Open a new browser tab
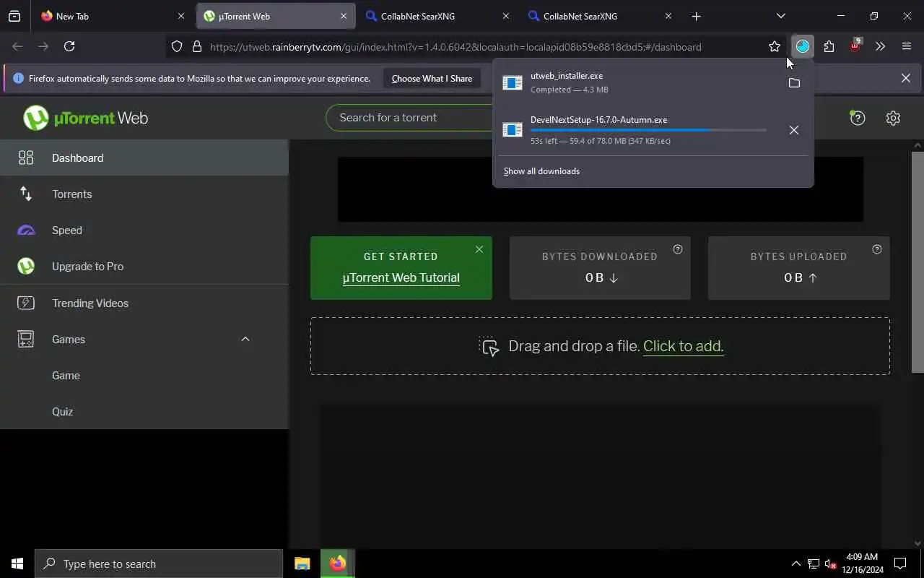This screenshot has height=578, width=924. click(696, 16)
